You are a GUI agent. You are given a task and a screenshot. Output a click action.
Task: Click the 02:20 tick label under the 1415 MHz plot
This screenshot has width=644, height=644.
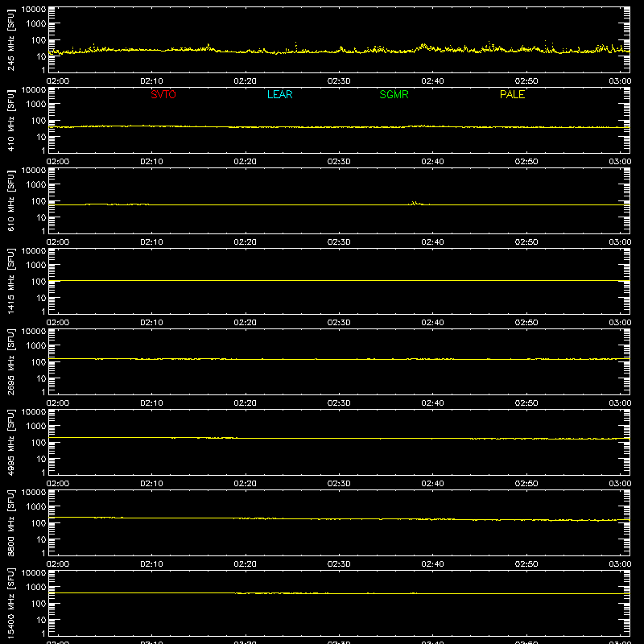pyautogui.click(x=246, y=323)
